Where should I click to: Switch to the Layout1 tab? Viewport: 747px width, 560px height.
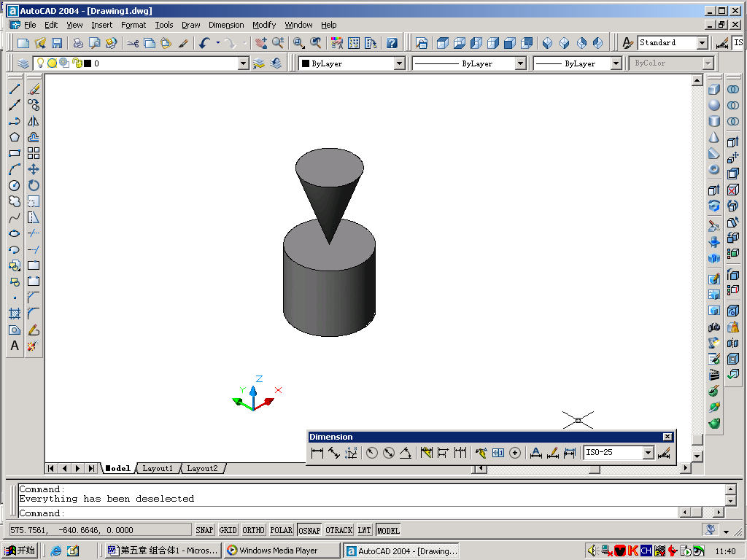158,469
